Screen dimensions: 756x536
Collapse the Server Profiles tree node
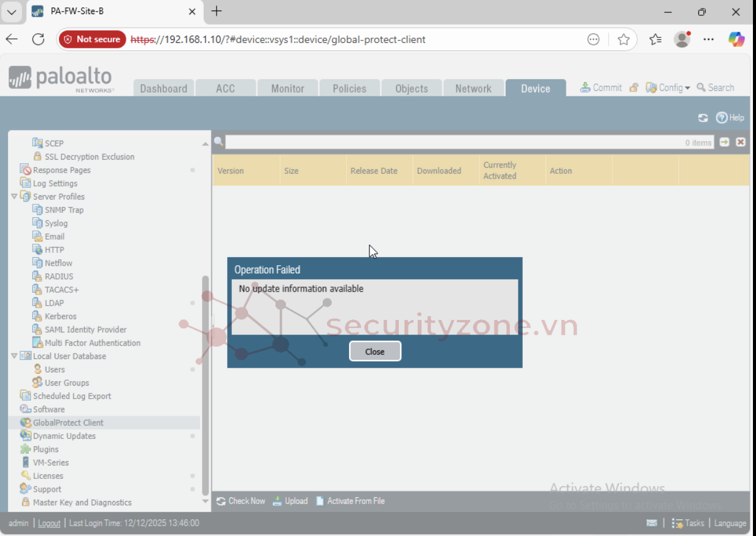click(14, 196)
